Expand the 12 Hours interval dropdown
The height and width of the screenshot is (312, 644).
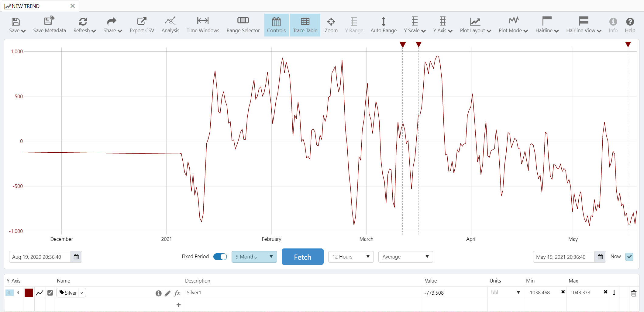point(351,257)
